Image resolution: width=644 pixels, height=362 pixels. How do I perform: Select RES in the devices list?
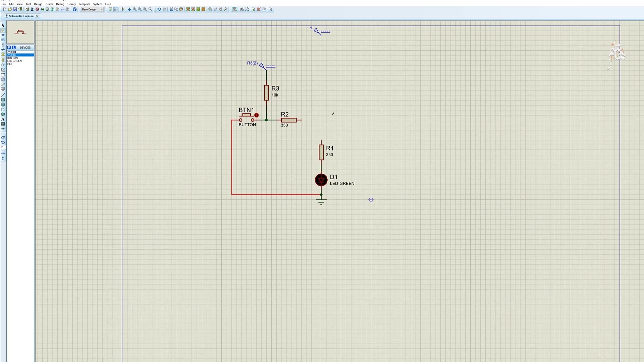click(20, 64)
